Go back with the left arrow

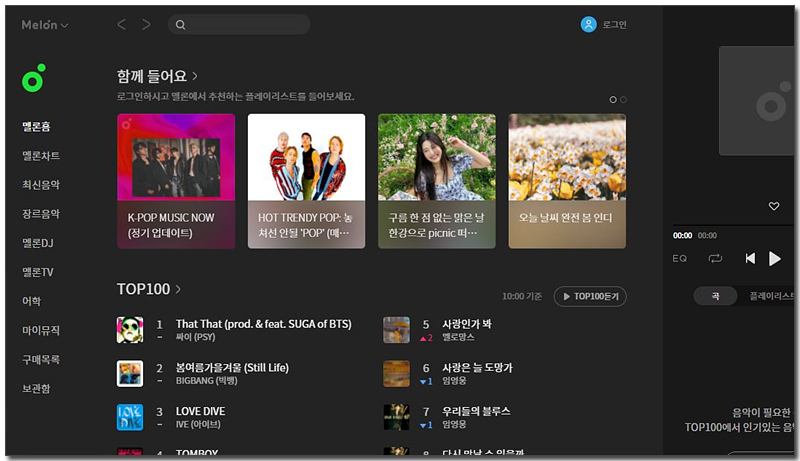coord(121,24)
